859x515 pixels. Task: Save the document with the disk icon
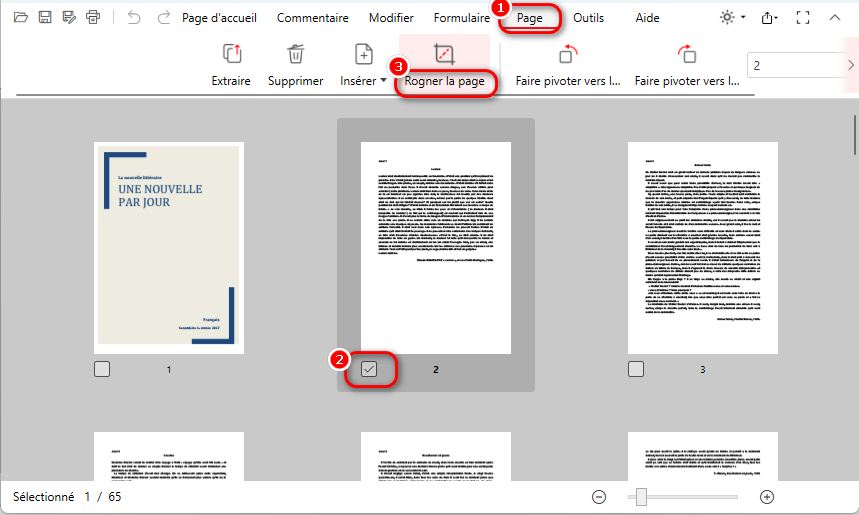click(x=44, y=18)
